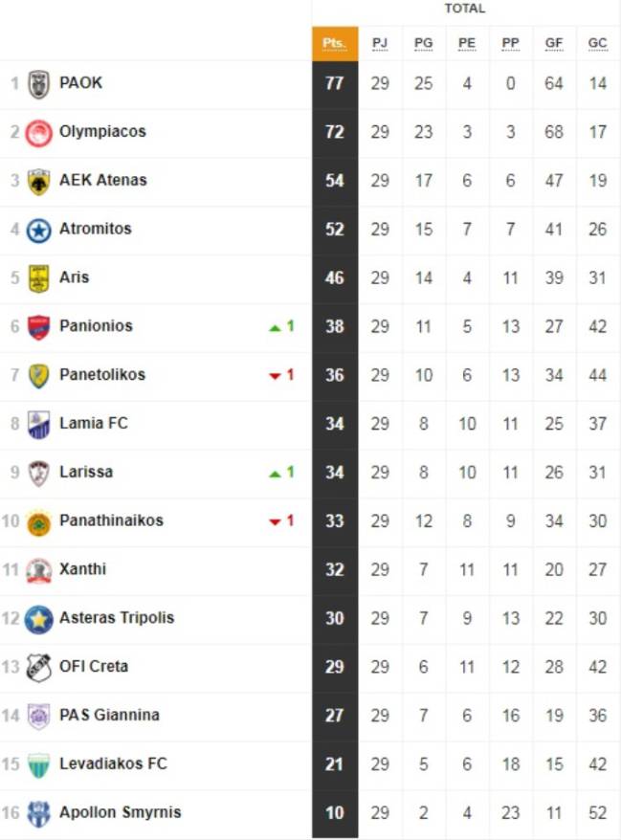This screenshot has width=621, height=840.
Task: Sort by GF column header
Action: (x=553, y=43)
